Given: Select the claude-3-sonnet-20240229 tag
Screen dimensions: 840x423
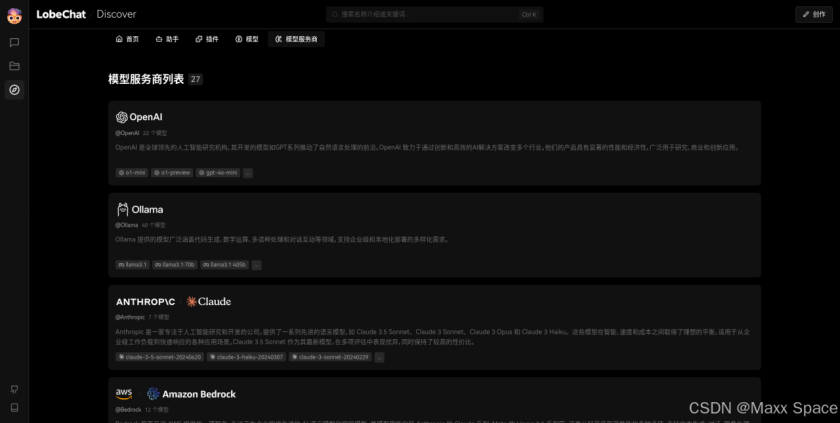Looking at the screenshot, I should pos(330,357).
